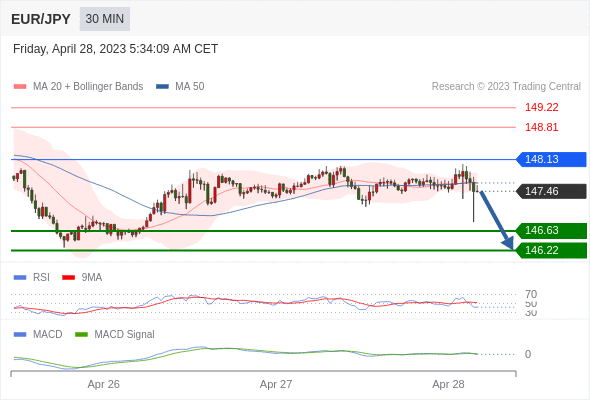Click the 146.22 green target tag
This screenshot has width=590, height=400.
click(x=551, y=250)
